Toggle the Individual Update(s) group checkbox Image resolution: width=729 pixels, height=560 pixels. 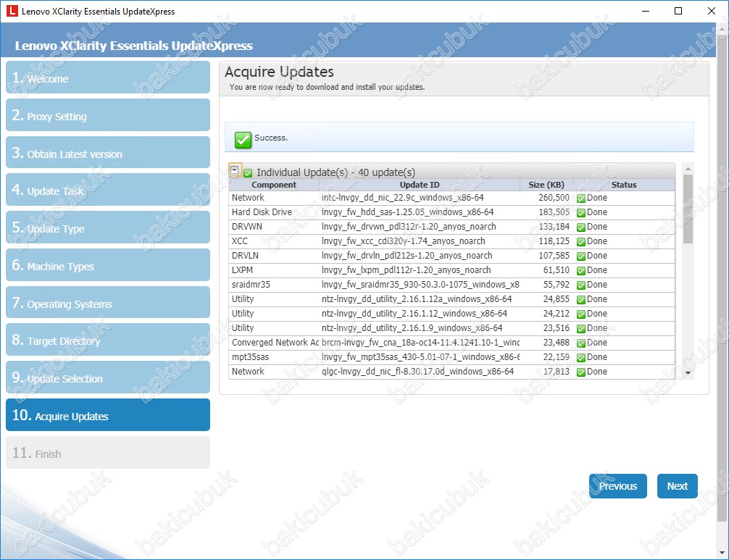[x=248, y=173]
